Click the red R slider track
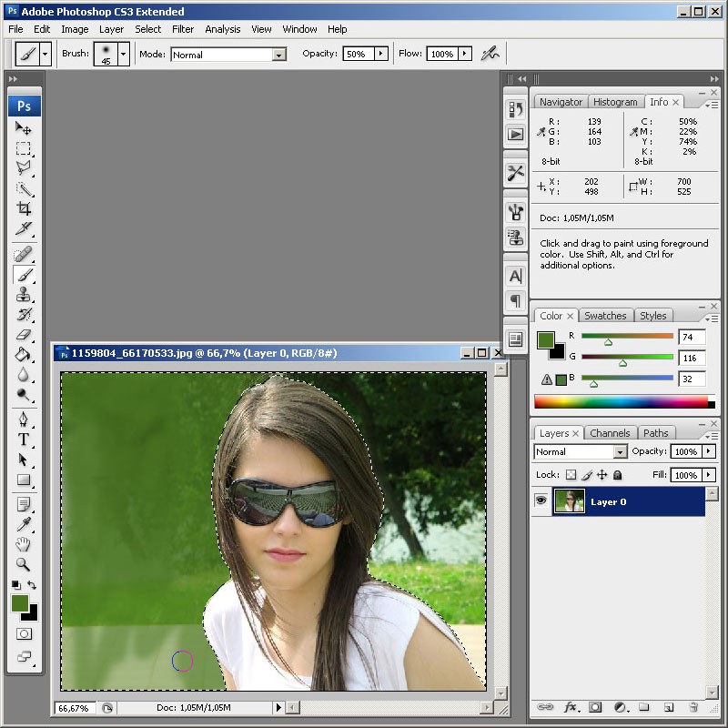The image size is (728, 728). coord(627,336)
